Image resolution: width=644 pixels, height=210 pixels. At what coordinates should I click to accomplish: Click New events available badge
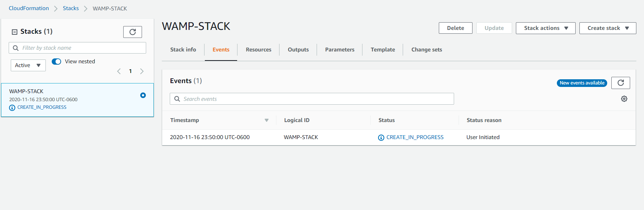tap(582, 83)
